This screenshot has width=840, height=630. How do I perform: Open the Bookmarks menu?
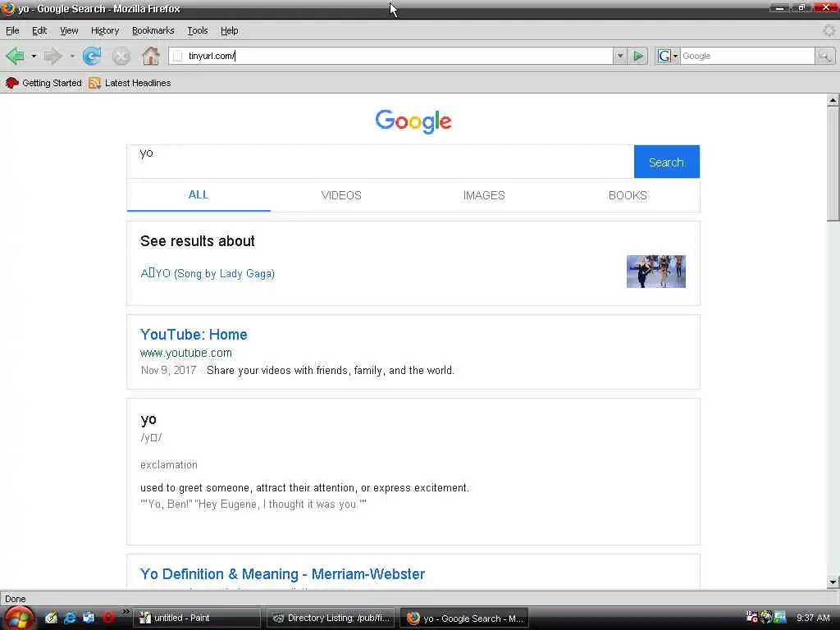pyautogui.click(x=153, y=30)
